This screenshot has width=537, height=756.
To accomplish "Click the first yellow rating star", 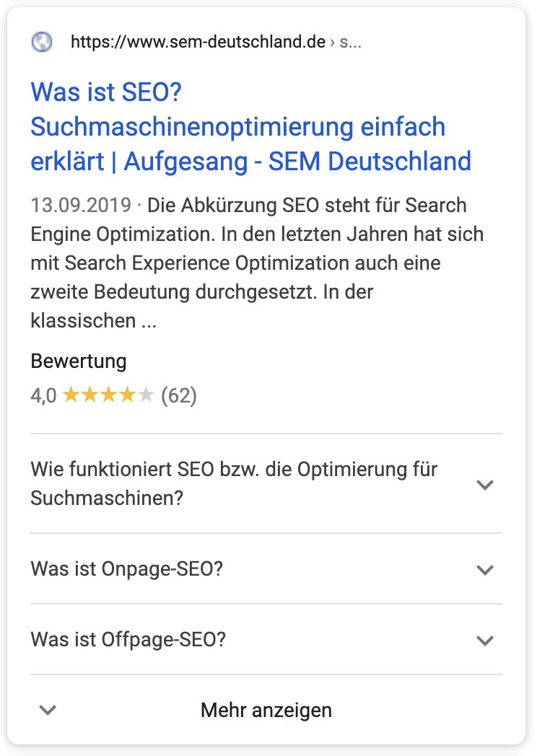I will (71, 395).
